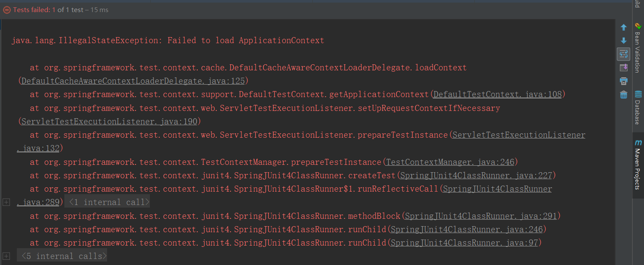Click the print console icon
This screenshot has height=265, width=644.
[x=624, y=81]
